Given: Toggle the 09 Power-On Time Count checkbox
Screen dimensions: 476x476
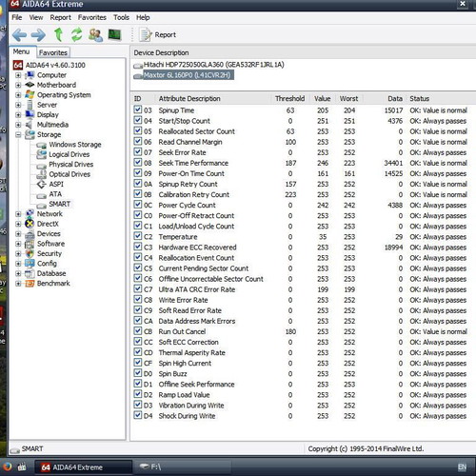Looking at the screenshot, I should point(138,173).
